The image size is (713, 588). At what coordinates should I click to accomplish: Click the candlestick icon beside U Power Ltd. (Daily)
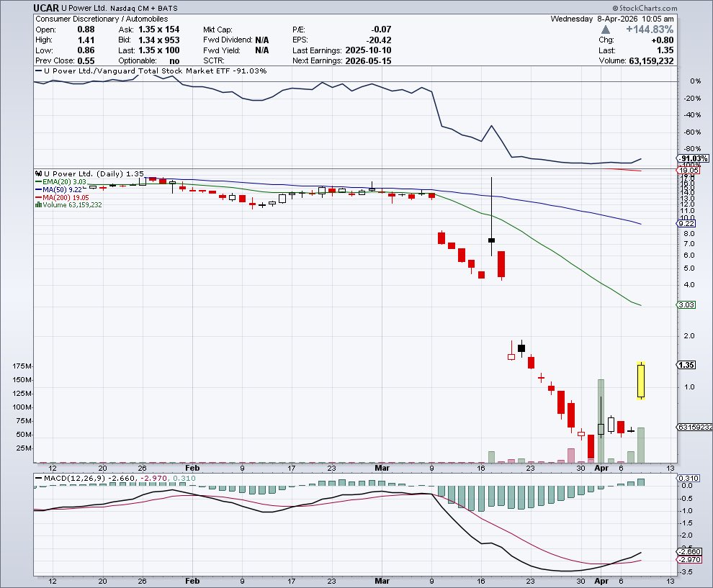pos(39,173)
